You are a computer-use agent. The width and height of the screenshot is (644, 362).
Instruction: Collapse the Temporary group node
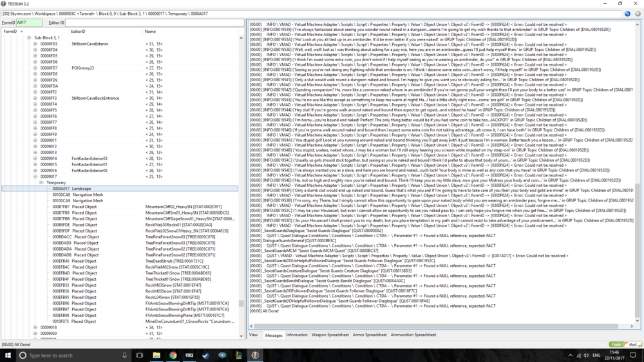coord(41,182)
